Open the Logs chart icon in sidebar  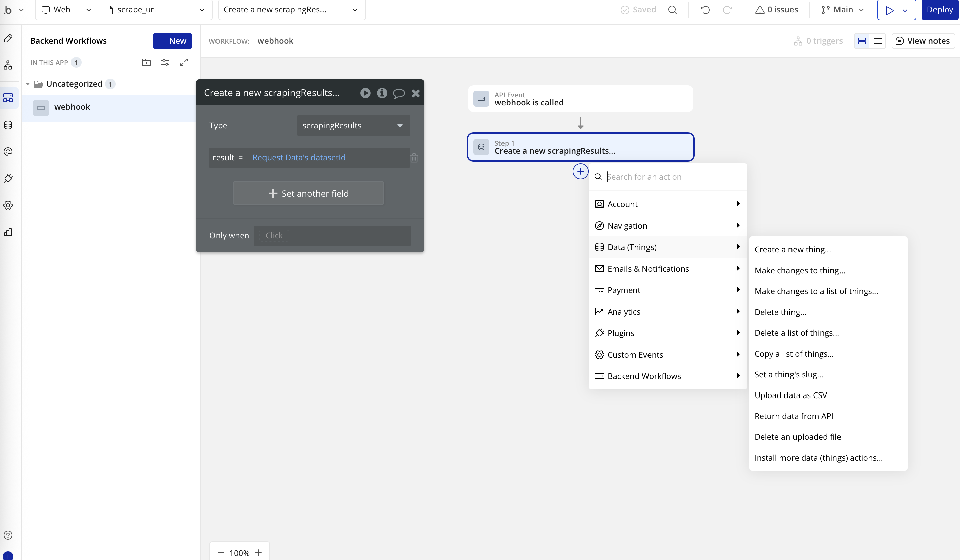(x=8, y=232)
